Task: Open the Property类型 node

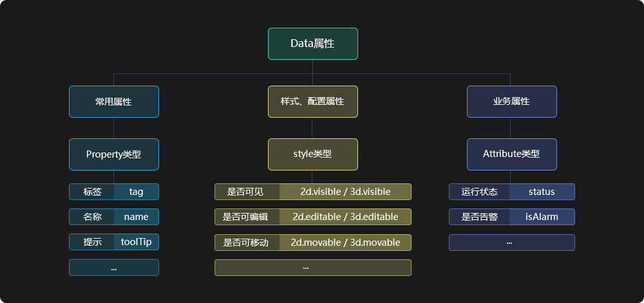Action: pyautogui.click(x=114, y=154)
